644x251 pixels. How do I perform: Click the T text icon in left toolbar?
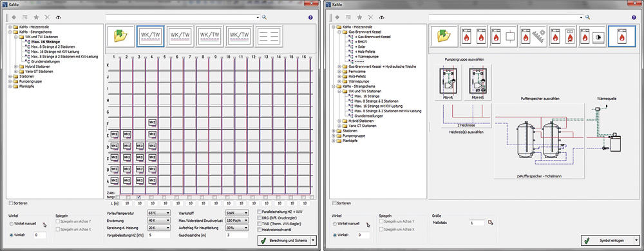(59, 17)
